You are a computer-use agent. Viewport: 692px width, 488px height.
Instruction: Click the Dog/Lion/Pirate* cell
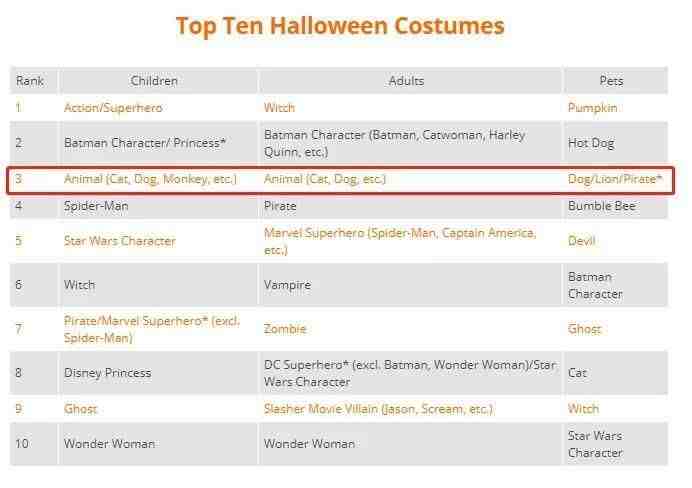click(x=615, y=179)
